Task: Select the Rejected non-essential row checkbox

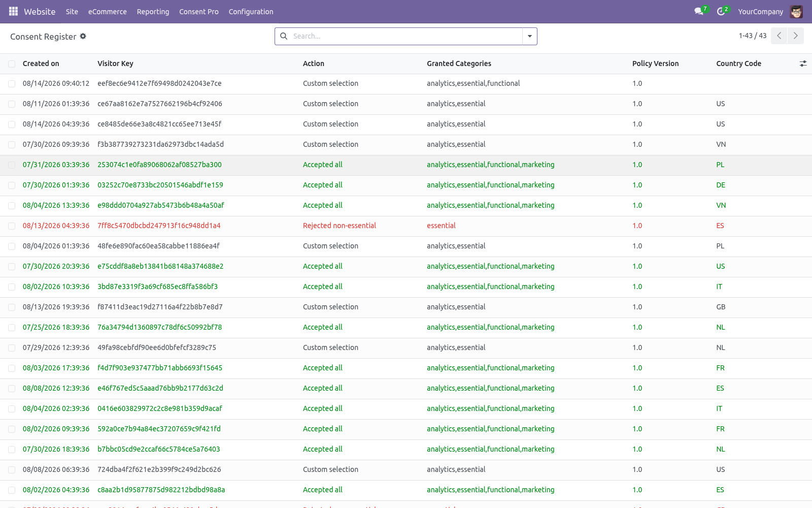Action: (x=12, y=226)
